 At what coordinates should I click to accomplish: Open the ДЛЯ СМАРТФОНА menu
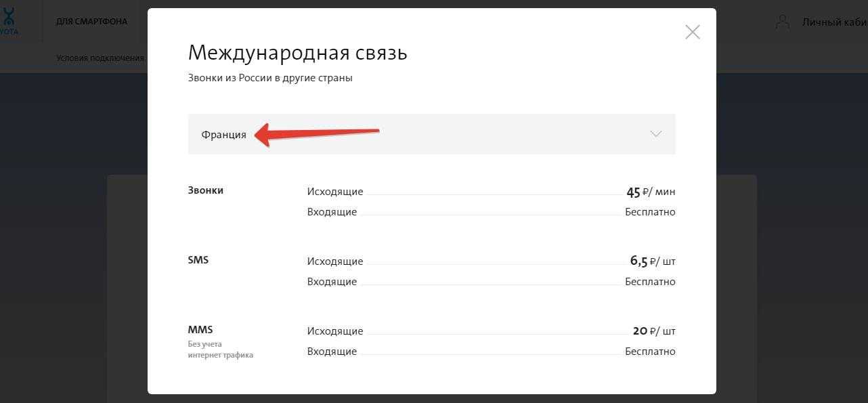91,22
